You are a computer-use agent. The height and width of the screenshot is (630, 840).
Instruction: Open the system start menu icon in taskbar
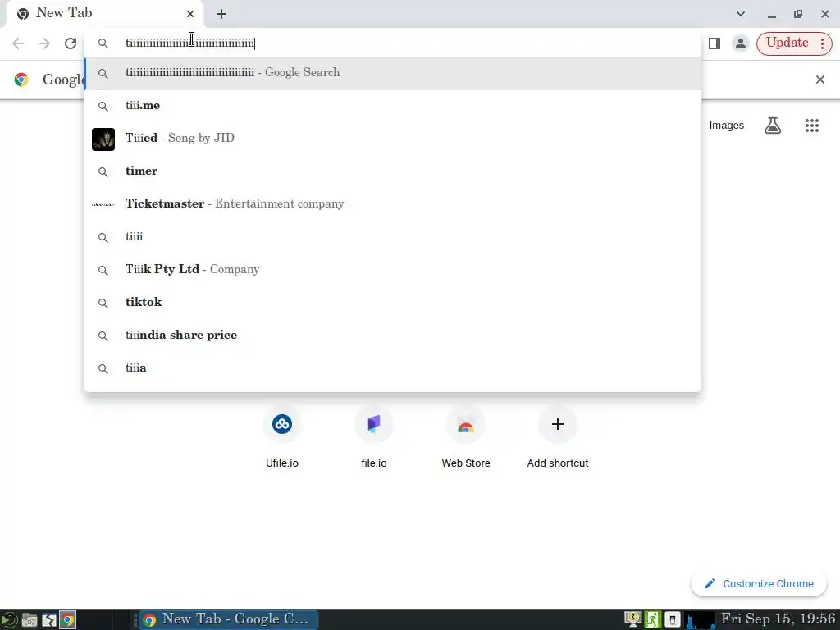(9, 620)
